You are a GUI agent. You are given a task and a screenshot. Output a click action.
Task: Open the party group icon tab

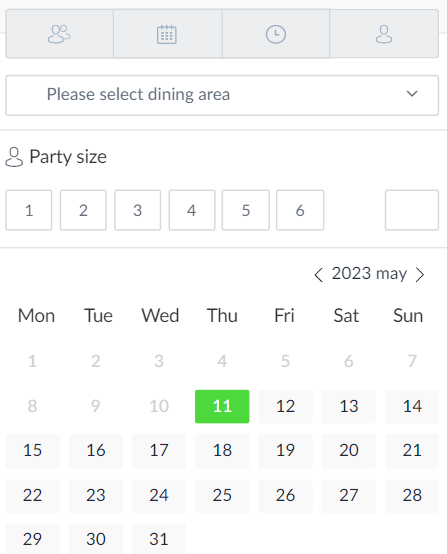pos(59,34)
